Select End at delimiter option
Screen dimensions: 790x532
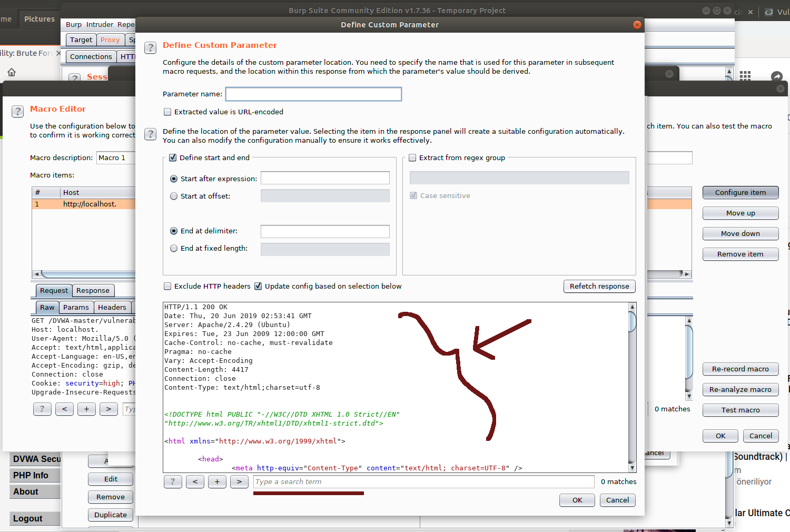pyautogui.click(x=174, y=231)
